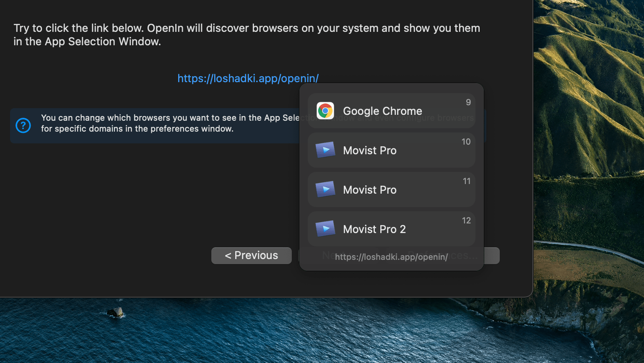
Task: Click the Movist Pro 2 app icon
Action: click(x=325, y=229)
